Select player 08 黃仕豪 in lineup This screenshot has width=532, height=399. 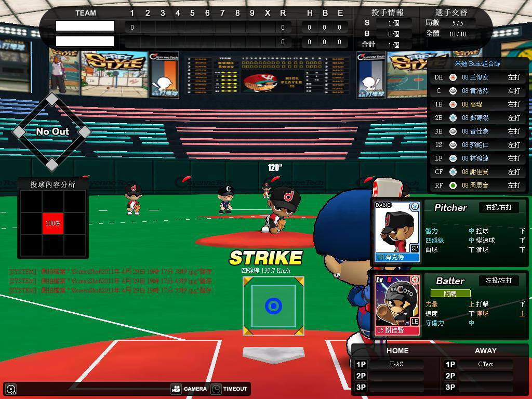(x=475, y=131)
